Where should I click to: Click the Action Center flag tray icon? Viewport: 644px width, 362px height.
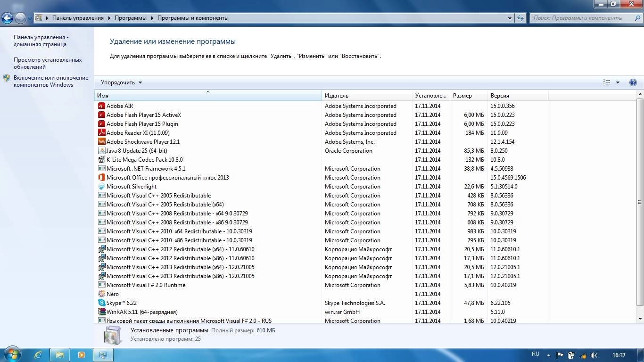(x=560, y=355)
